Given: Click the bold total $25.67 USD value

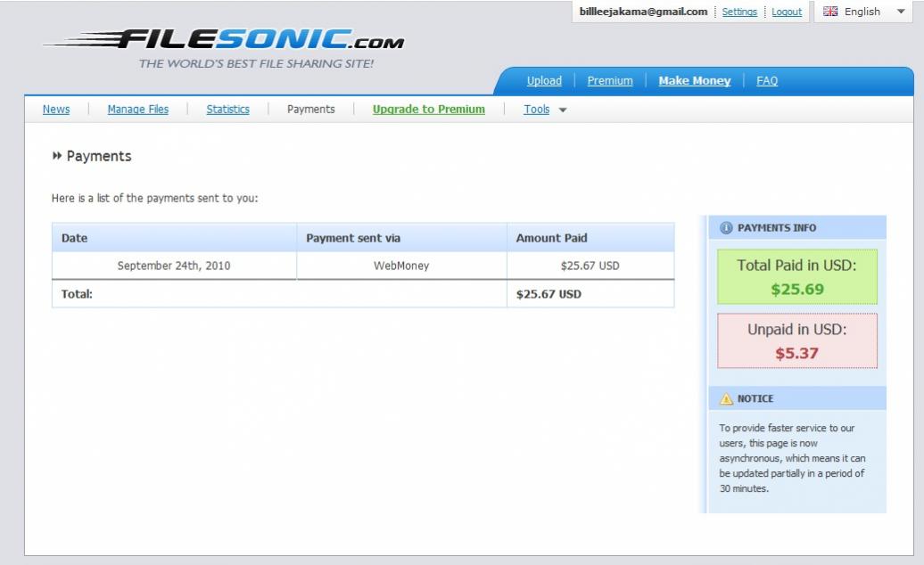Looking at the screenshot, I should [548, 294].
